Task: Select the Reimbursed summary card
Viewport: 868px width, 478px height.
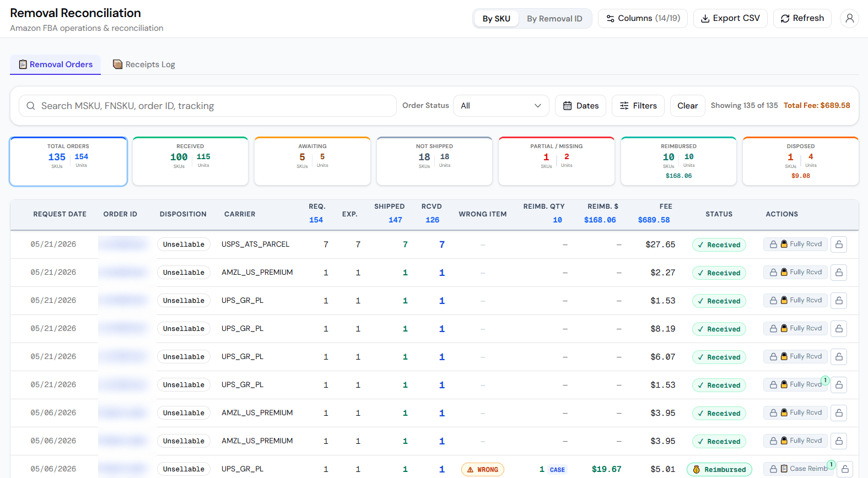Action: pyautogui.click(x=678, y=161)
